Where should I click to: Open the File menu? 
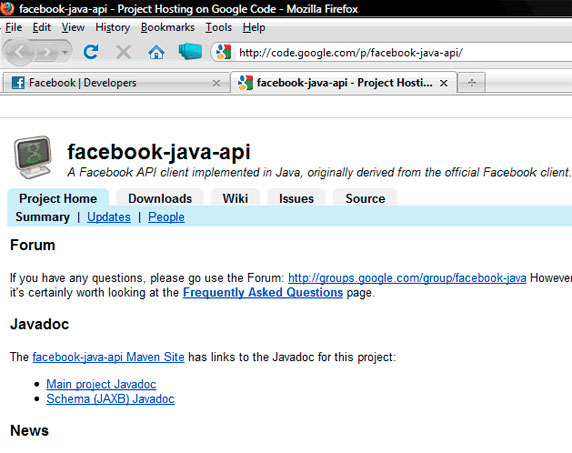click(13, 27)
